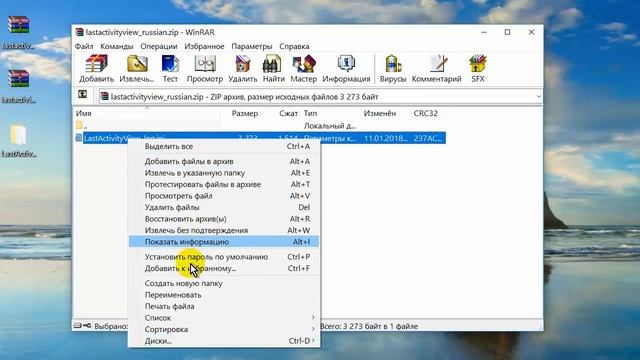Image resolution: width=640 pixels, height=360 pixels.
Task: Sort by the CRC32 column header
Action: [x=425, y=113]
